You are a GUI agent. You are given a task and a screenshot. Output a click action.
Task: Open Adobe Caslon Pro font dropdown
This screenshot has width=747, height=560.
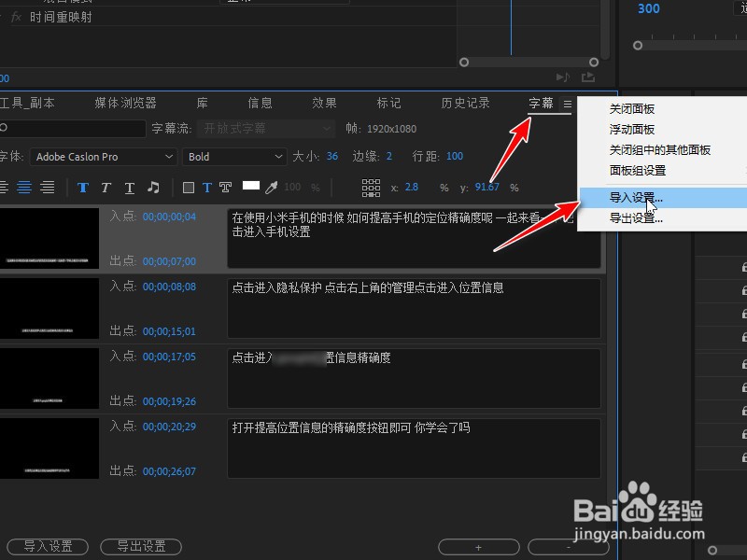tap(104, 157)
